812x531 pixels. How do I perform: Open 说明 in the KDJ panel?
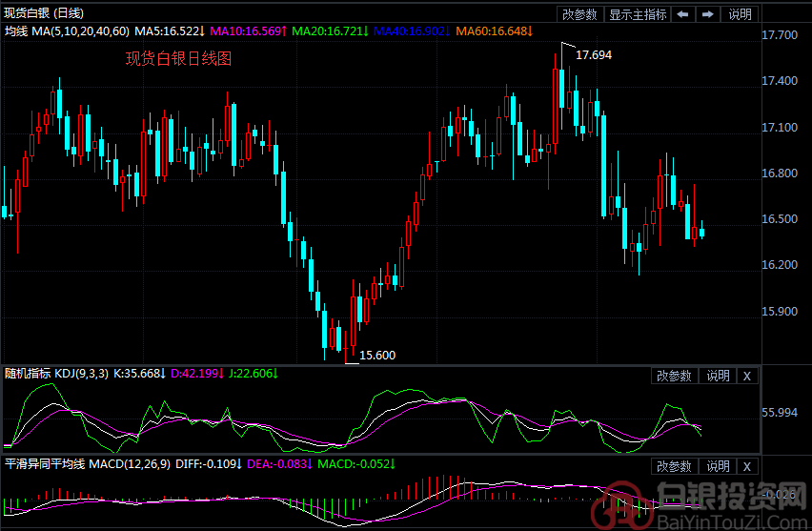click(x=718, y=376)
